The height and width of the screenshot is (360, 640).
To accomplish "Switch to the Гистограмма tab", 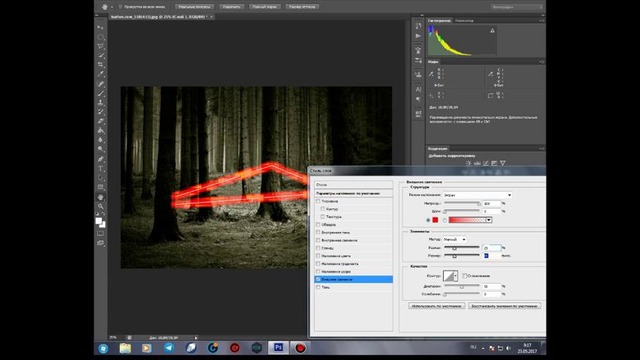I will (x=440, y=20).
